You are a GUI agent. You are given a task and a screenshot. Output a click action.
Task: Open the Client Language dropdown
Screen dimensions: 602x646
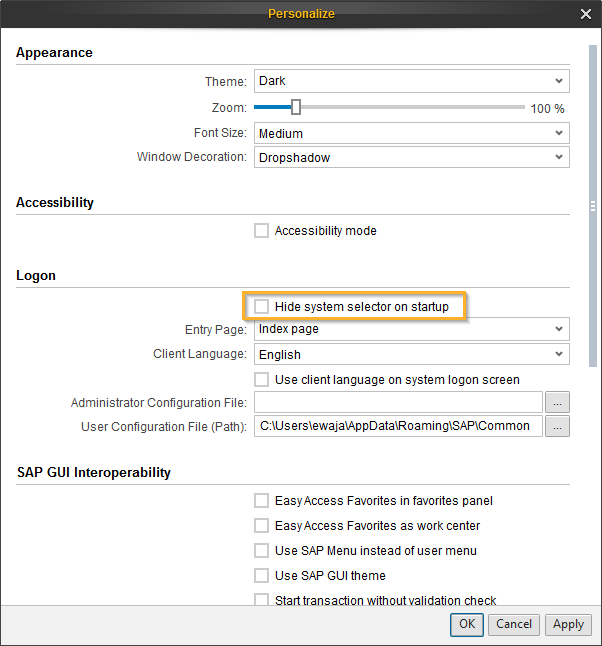click(412, 354)
